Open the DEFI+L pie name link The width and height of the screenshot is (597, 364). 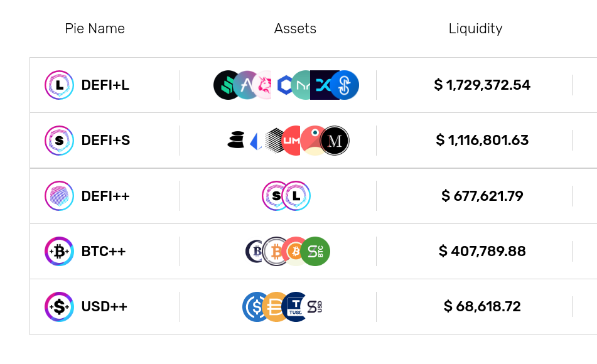pyautogui.click(x=105, y=85)
